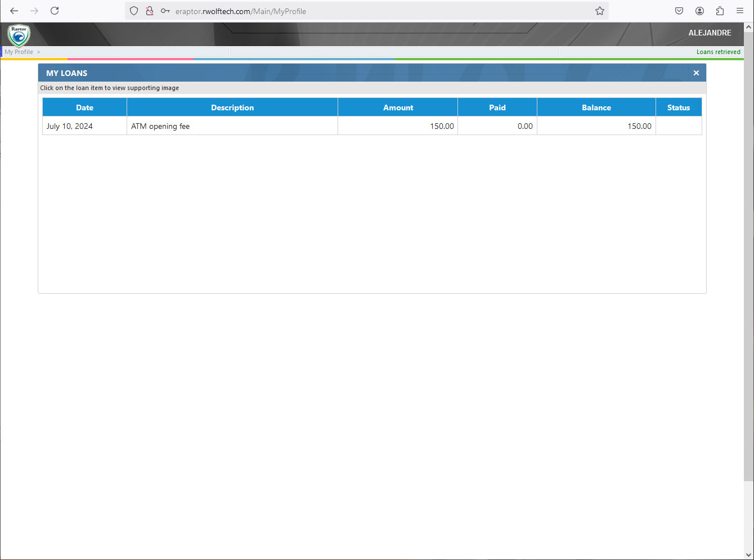Open the Pocket save icon
The image size is (754, 560).
[679, 11]
